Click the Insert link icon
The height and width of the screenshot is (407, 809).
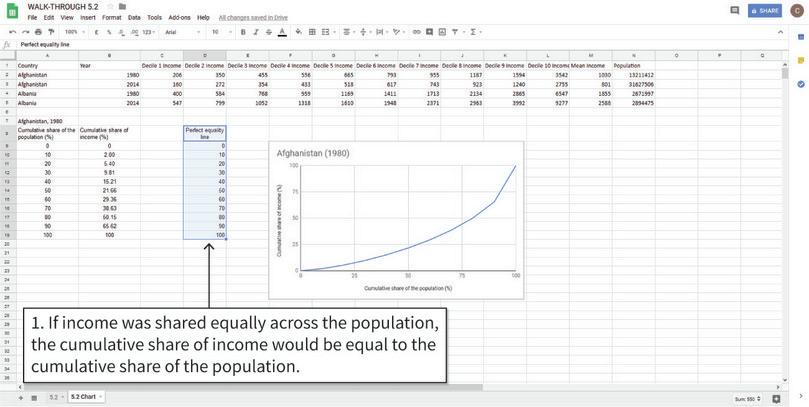pos(416,32)
